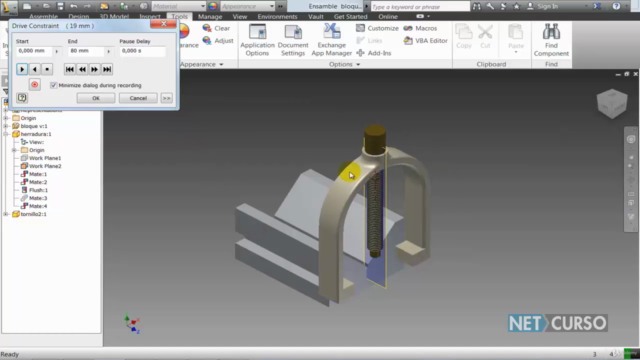Click the Undo icon in quick access
The width and height of the screenshot is (640, 360).
[x=73, y=6]
